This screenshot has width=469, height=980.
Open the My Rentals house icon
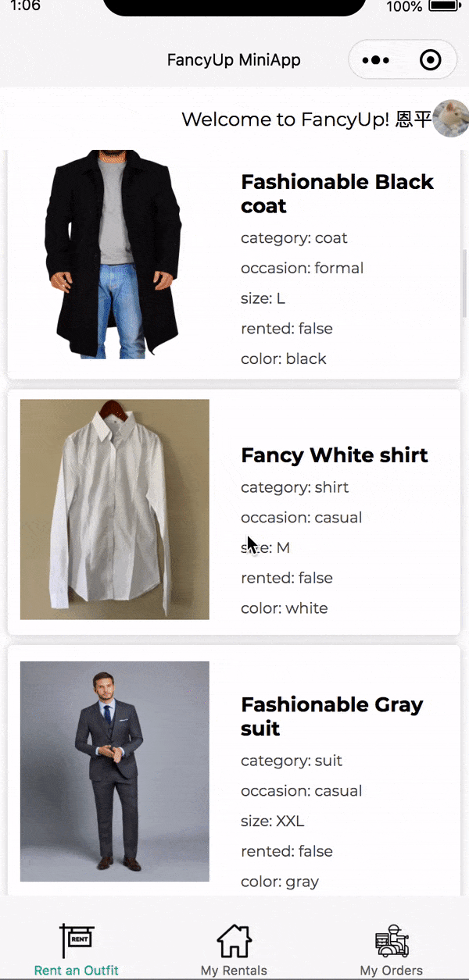[x=234, y=941]
